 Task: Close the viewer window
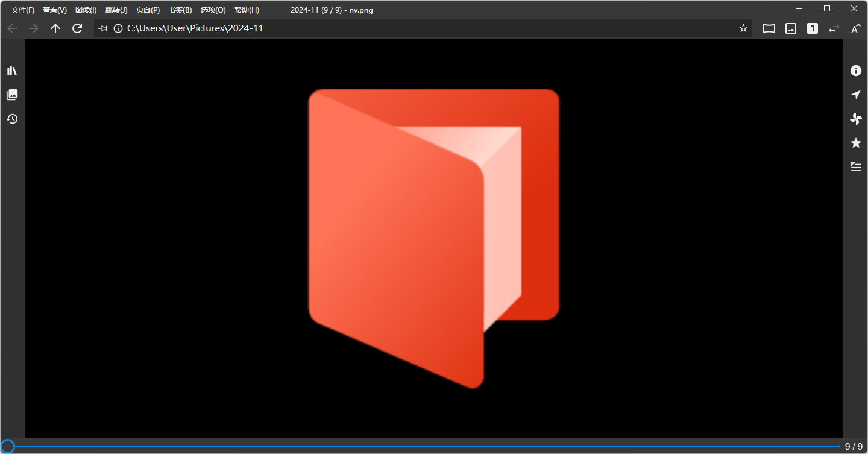(x=854, y=9)
